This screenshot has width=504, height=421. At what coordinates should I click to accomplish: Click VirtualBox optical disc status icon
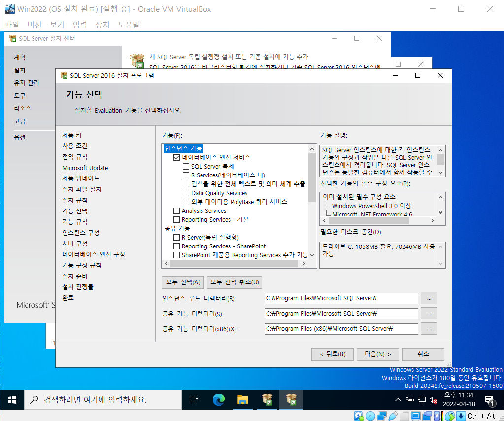[x=370, y=416]
